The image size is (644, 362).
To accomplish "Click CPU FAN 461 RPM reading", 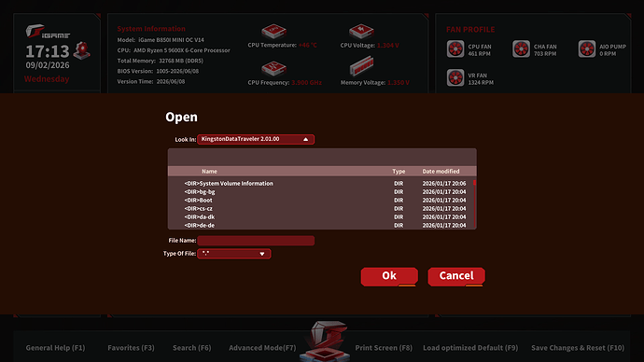I will [x=480, y=50].
